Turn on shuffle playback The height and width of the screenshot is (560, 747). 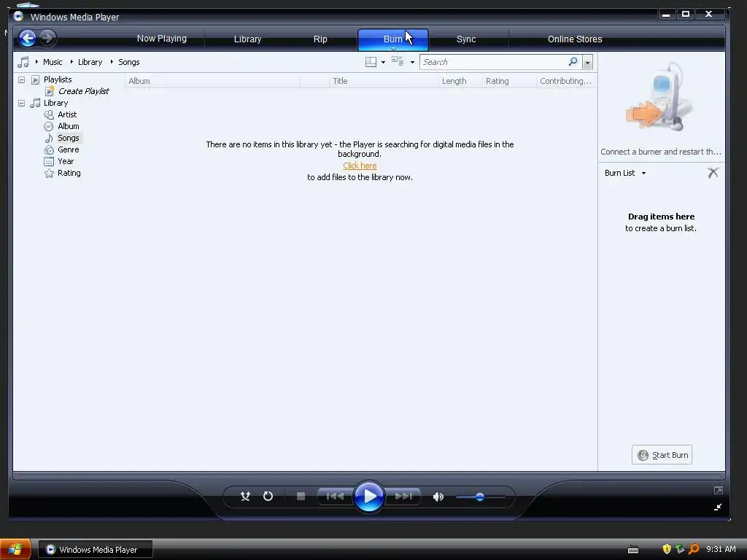245,496
